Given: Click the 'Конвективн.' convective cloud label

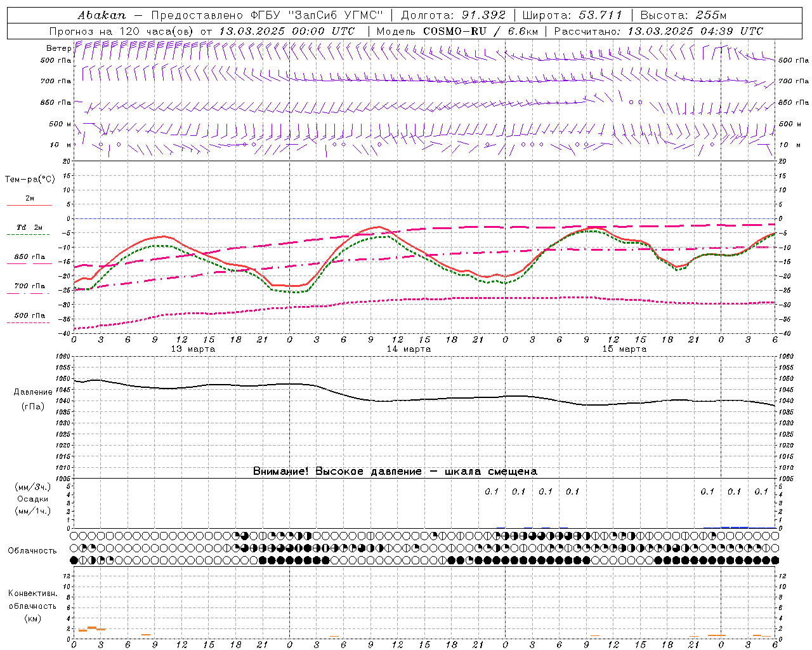Looking at the screenshot, I should coord(32,593).
